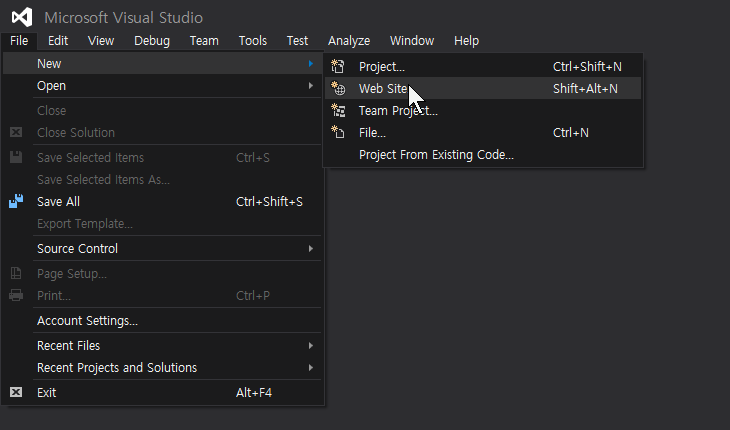Screen dimensions: 730x430
Task: Click the Microsoft Visual Studio title text
Action: 123,18
